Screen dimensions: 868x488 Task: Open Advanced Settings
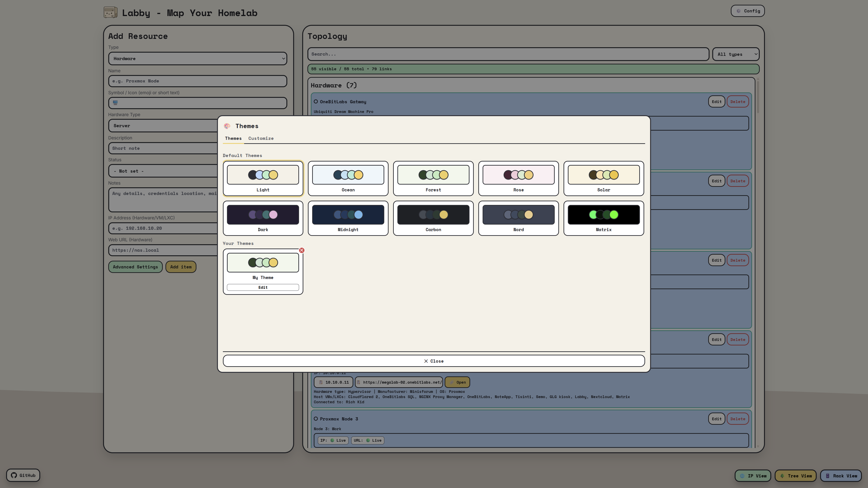point(135,267)
